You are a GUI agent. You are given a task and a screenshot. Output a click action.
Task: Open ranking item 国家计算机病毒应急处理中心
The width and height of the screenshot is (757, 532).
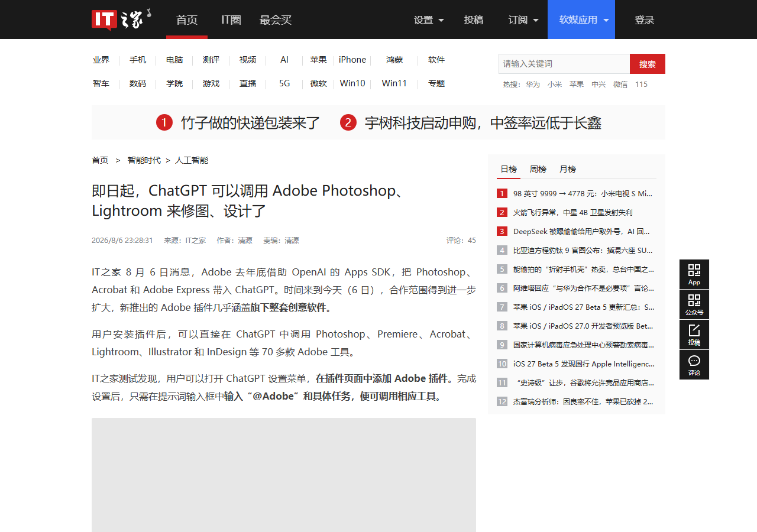coord(584,345)
